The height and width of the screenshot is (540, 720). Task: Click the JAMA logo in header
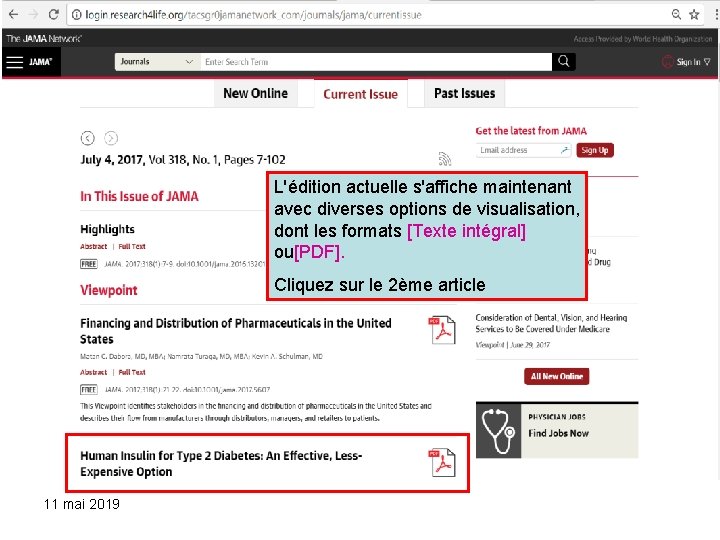[40, 62]
